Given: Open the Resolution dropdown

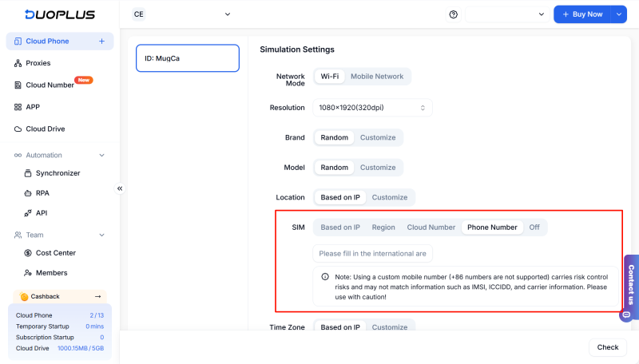Looking at the screenshot, I should [x=372, y=108].
